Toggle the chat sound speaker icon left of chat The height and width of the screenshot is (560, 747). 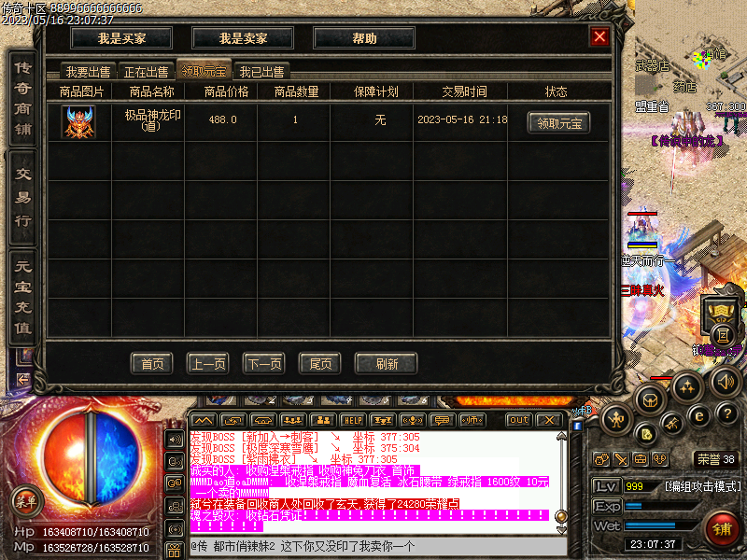173,439
